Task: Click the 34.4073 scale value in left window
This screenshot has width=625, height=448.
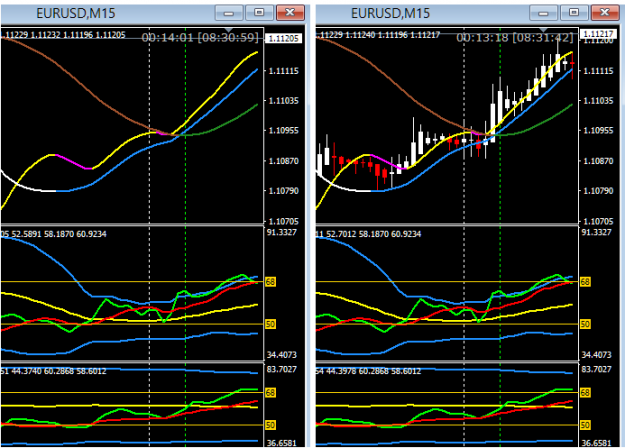Action: (x=281, y=355)
